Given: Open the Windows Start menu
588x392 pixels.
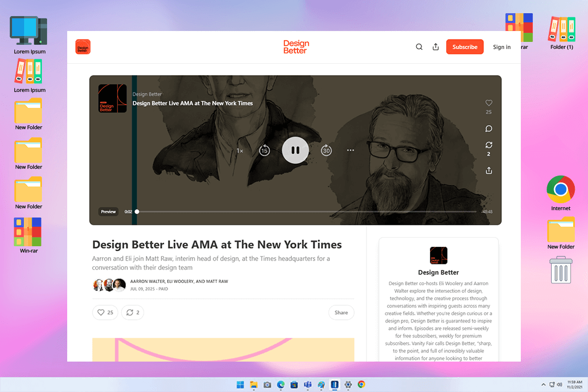Looking at the screenshot, I should (x=241, y=385).
